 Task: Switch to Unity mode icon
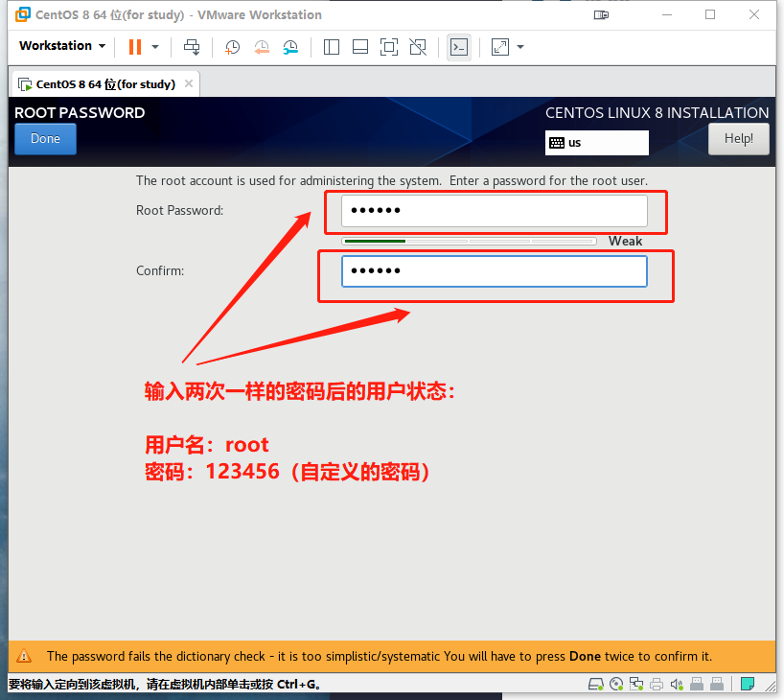(418, 47)
